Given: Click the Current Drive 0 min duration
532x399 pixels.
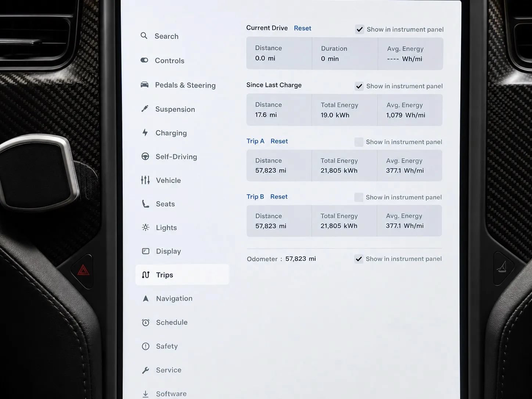Looking at the screenshot, I should (330, 58).
